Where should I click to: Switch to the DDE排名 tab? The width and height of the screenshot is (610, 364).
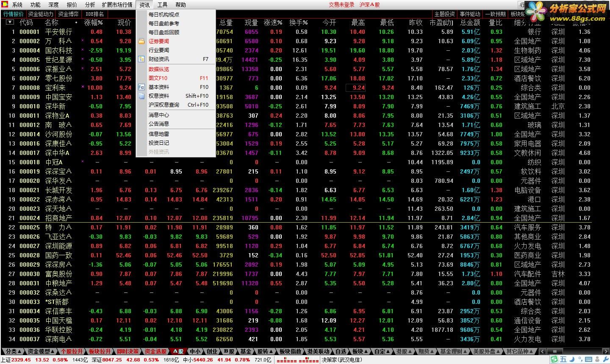(94, 14)
